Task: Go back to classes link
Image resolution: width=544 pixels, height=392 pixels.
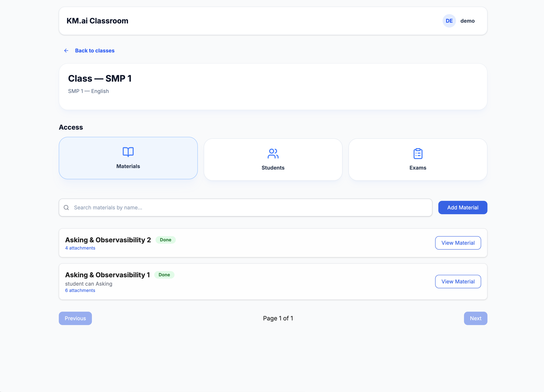Action: 95,51
